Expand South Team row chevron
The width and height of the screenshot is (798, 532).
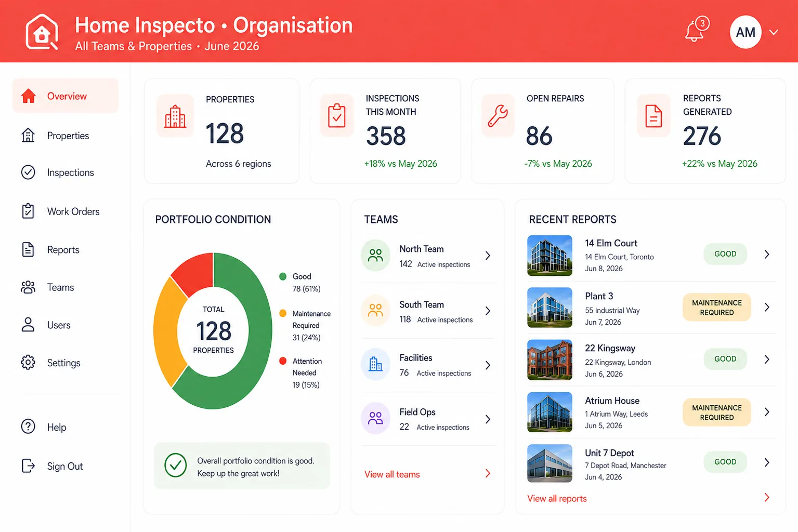(x=488, y=311)
